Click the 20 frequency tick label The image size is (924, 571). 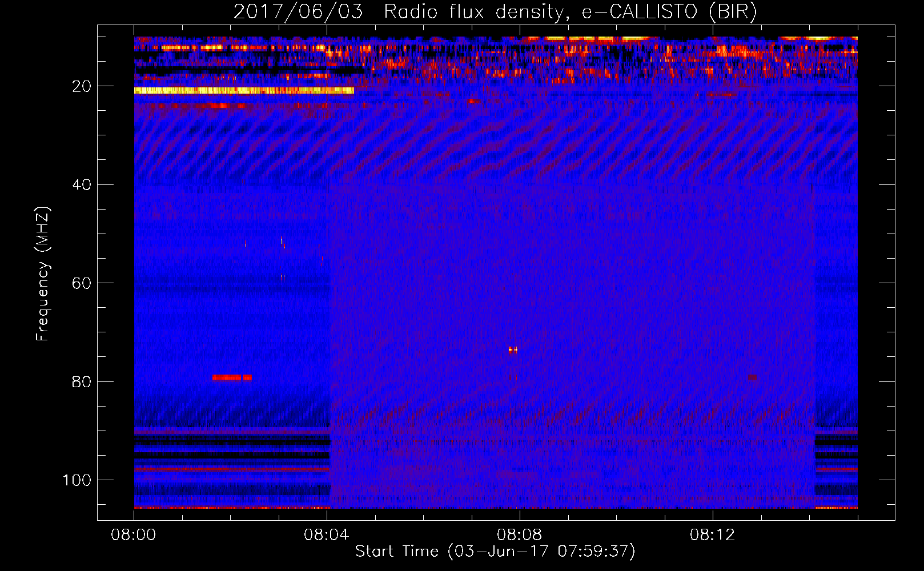tap(82, 87)
